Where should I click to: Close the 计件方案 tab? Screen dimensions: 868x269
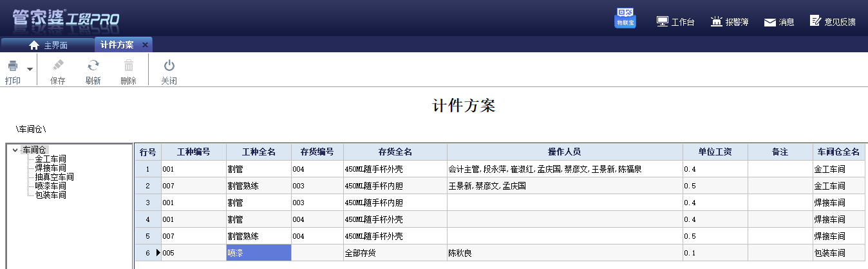(145, 45)
